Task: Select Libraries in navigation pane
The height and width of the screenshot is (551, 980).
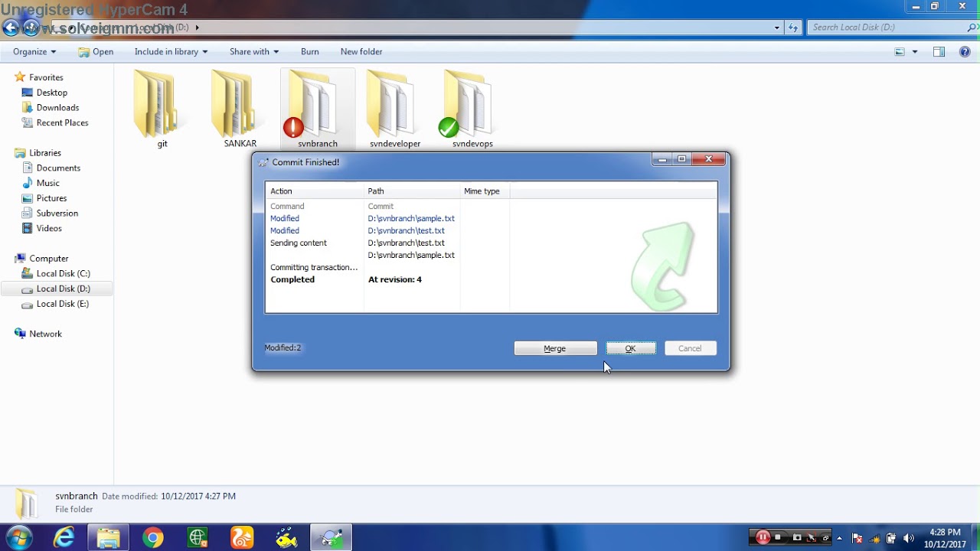Action: (44, 153)
